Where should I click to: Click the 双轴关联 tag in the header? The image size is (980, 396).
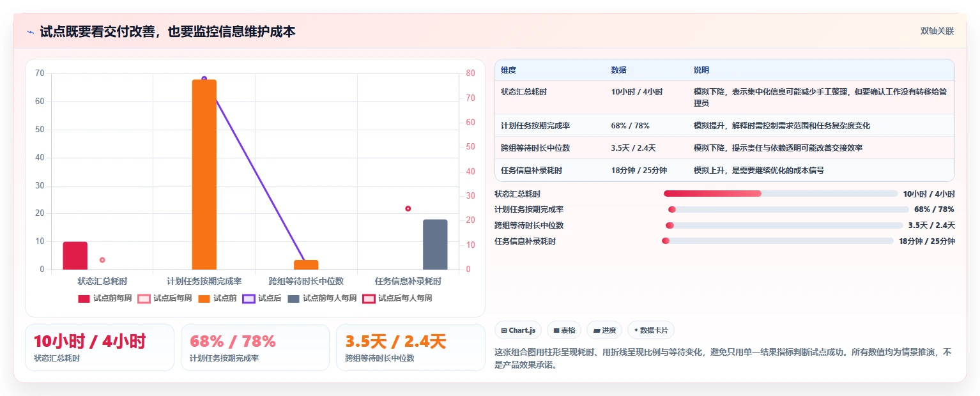(937, 31)
